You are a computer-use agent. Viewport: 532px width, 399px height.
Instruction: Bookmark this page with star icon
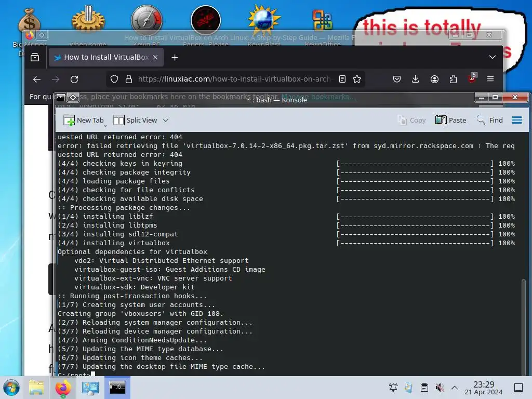pos(357,79)
